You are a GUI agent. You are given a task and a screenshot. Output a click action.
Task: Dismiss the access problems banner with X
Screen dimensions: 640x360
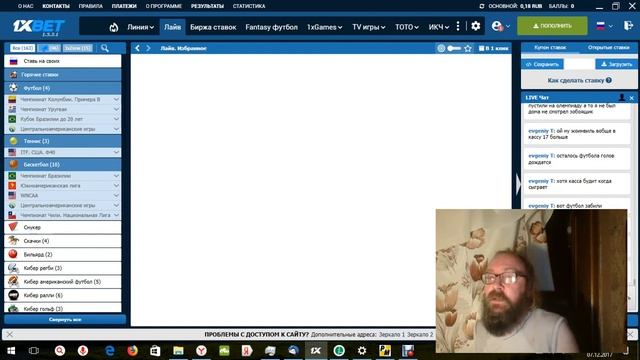pyautogui.click(x=10, y=334)
